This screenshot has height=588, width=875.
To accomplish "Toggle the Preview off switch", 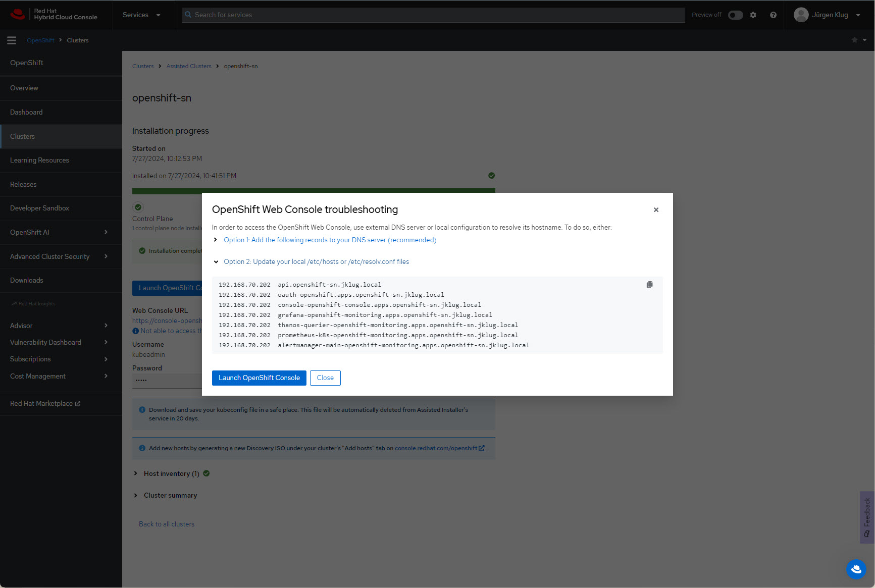I will tap(735, 15).
